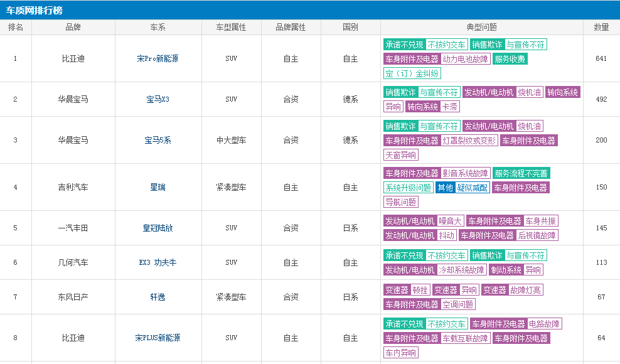The width and height of the screenshot is (620, 364).
Task: Click the 服务收费 tag
Action: 510,59
